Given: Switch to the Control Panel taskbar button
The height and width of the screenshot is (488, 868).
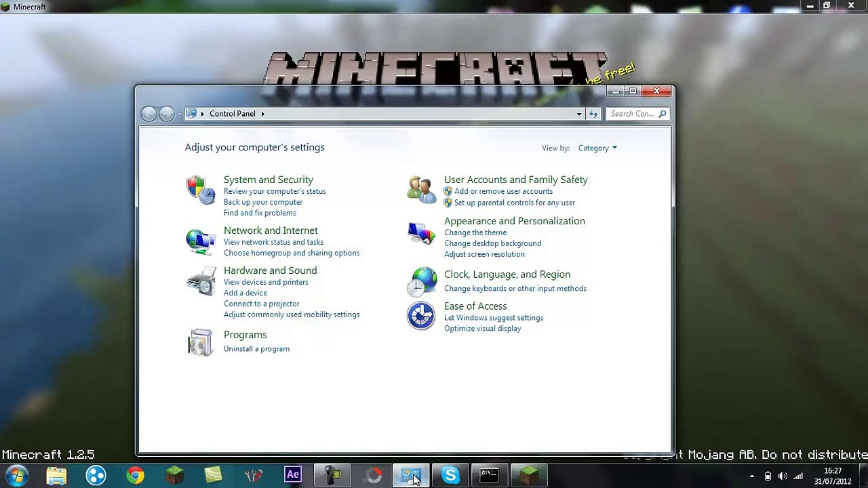Looking at the screenshot, I should (x=411, y=475).
